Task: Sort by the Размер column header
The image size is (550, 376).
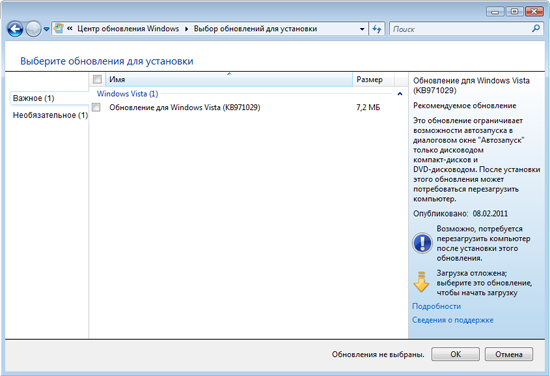Action: point(373,80)
